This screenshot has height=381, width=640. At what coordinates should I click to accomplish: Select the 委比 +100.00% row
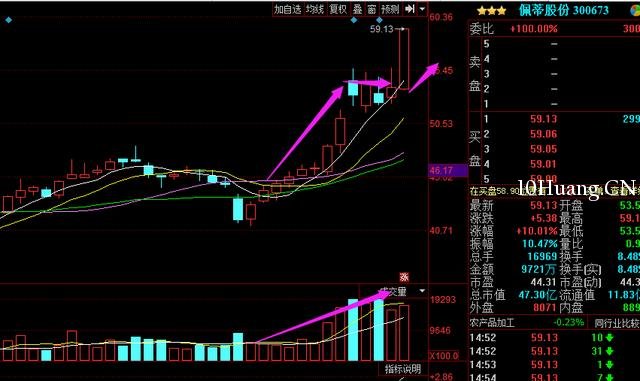(554, 29)
